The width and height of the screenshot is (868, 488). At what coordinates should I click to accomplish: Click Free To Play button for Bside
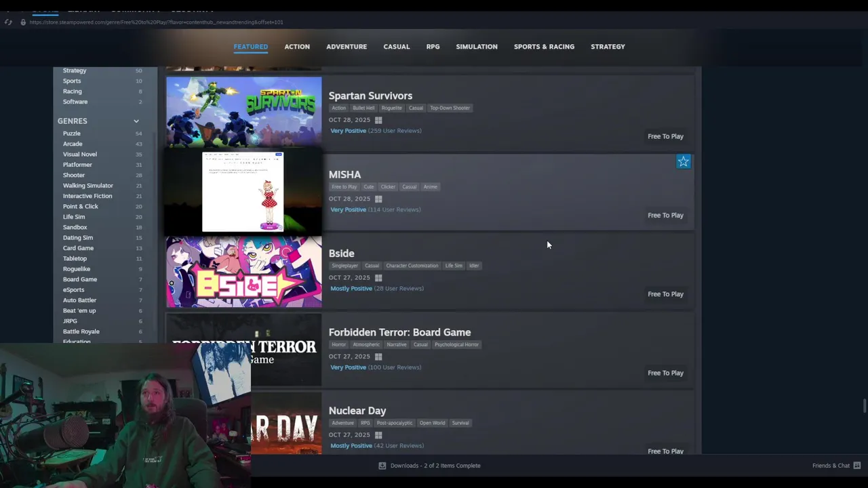tap(665, 294)
